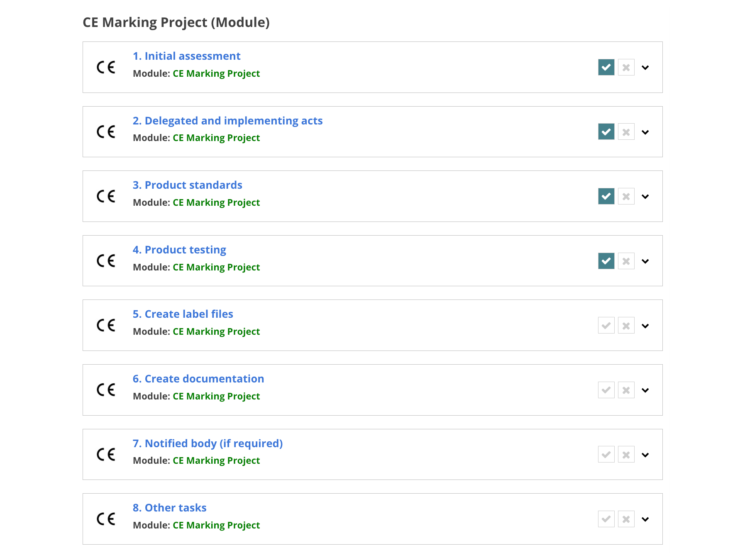Viewport: 745px width, 560px height.
Task: Expand the Product testing row chevron
Action: (x=645, y=261)
